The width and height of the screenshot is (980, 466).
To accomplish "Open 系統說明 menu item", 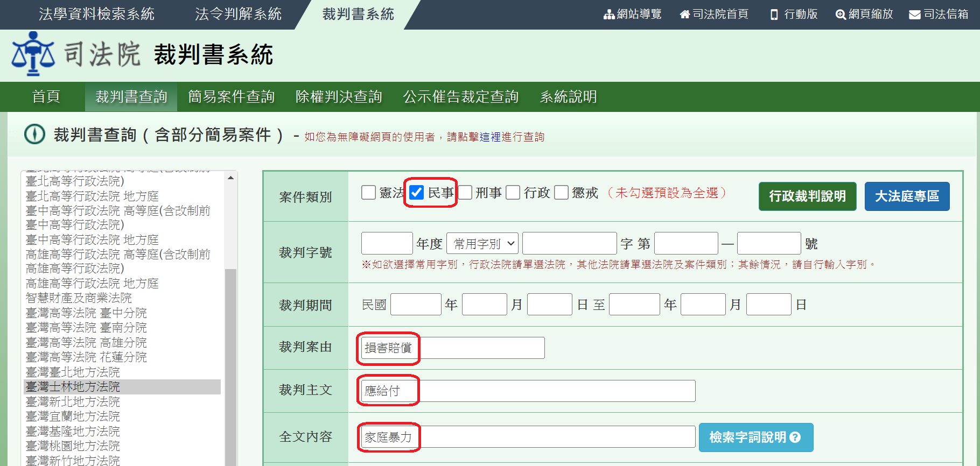I will pos(569,97).
